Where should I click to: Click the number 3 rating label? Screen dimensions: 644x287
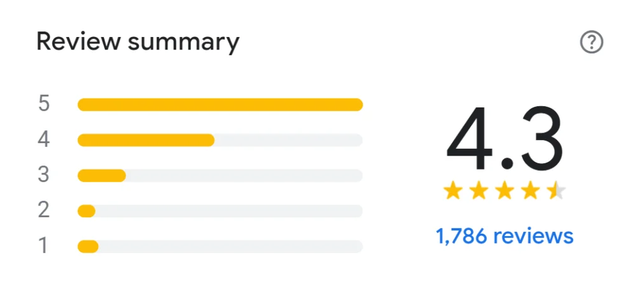coord(43,175)
